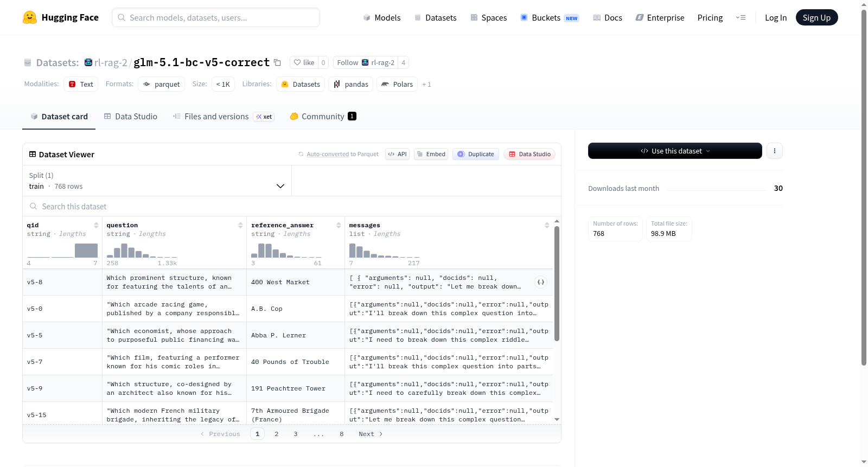
Task: Open Models in the top navigation
Action: tap(382, 17)
